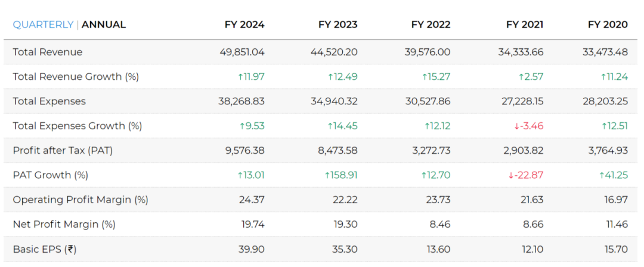The image size is (644, 267).
Task: Click the Basic EPS (₹) row label
Action: [x=45, y=249]
